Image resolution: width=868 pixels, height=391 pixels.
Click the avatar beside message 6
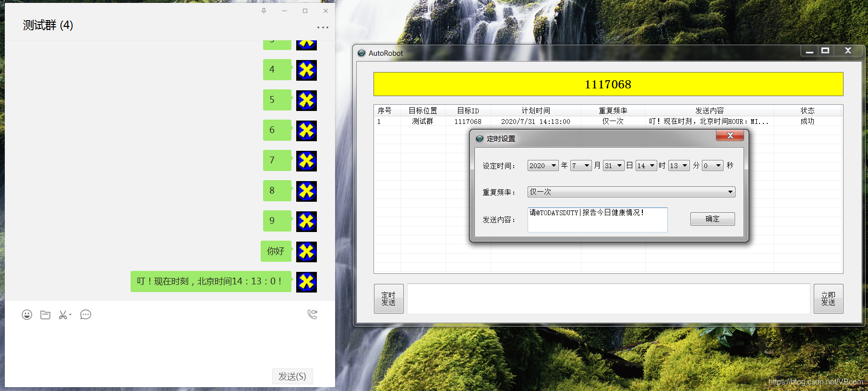[306, 131]
